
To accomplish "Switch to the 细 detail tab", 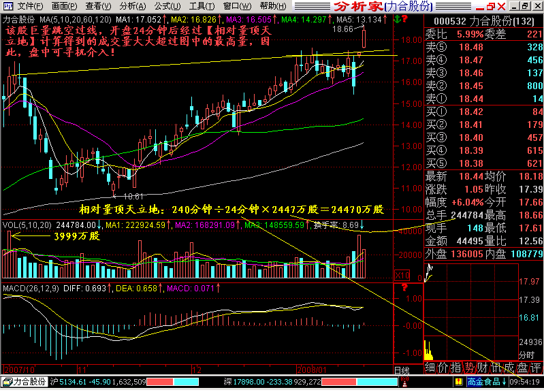I will tap(430, 367).
